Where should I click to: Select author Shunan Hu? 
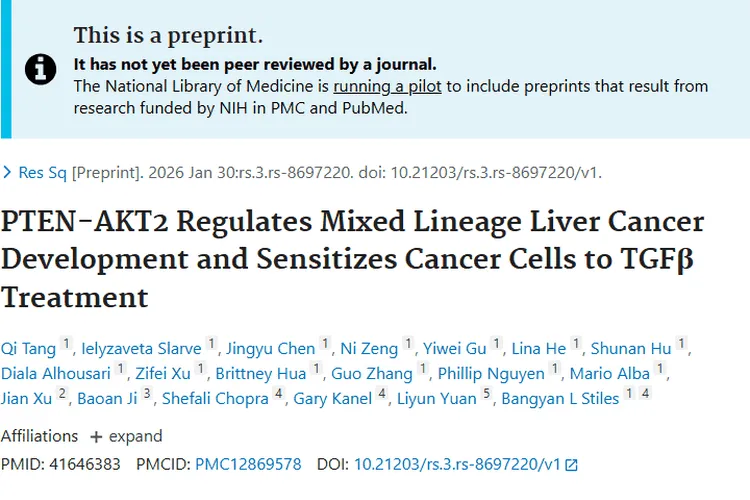[x=631, y=348]
